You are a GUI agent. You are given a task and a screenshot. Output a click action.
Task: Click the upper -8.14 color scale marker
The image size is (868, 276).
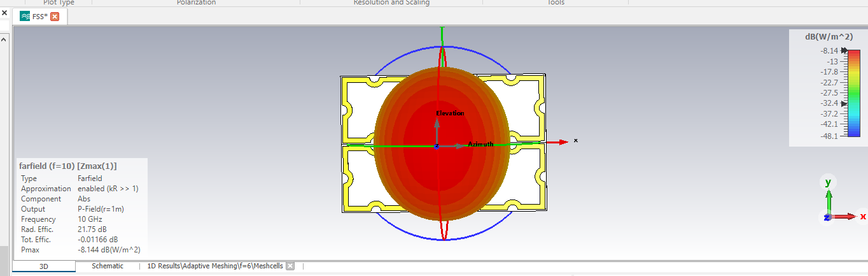click(x=844, y=50)
